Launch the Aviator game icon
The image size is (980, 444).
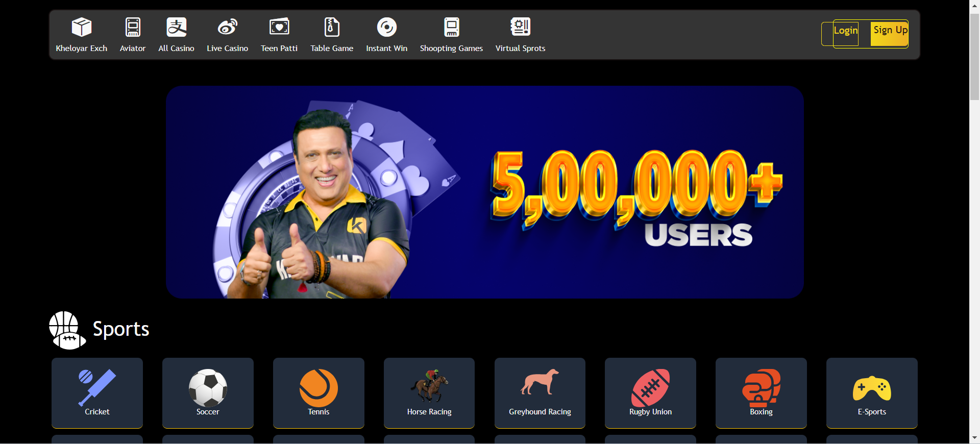point(133,27)
